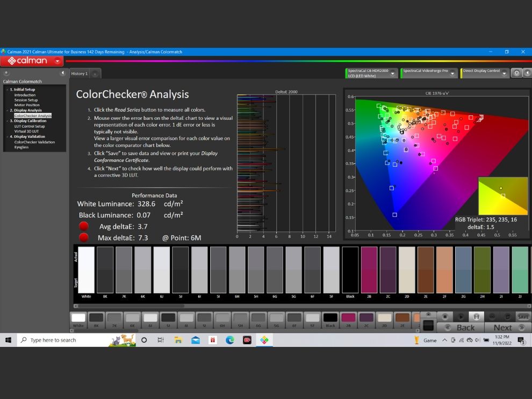The width and height of the screenshot is (532, 399).
Task: Expand the pattern window up-arrow button
Action: click(428, 314)
